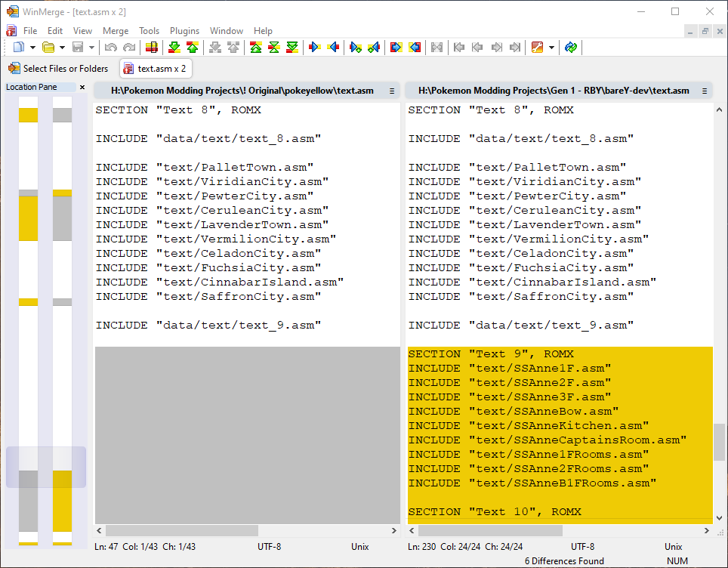Open the Help menu
Image resolution: width=728 pixels, height=568 pixels.
[x=263, y=31]
